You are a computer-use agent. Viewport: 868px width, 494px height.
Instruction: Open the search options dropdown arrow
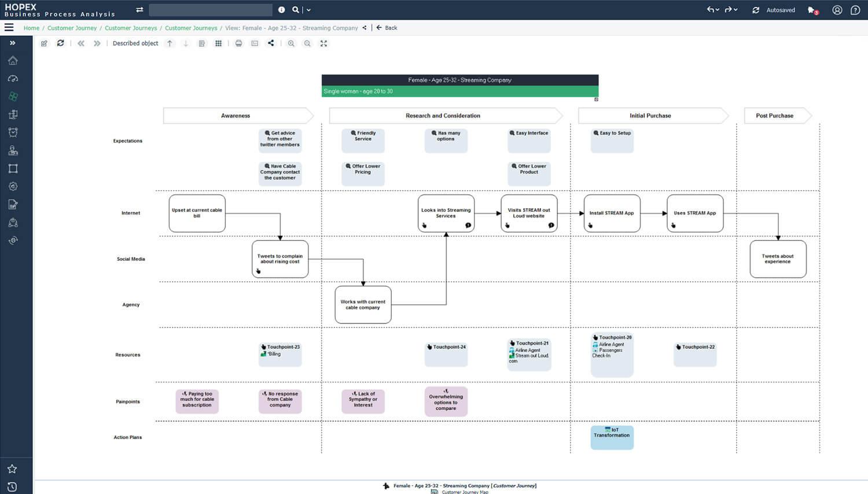(308, 10)
